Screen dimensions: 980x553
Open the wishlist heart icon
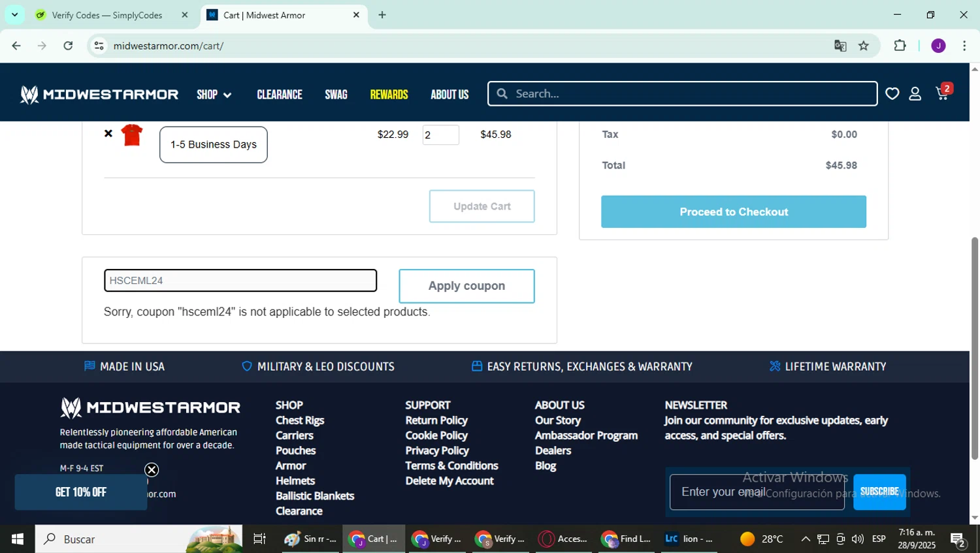892,94
